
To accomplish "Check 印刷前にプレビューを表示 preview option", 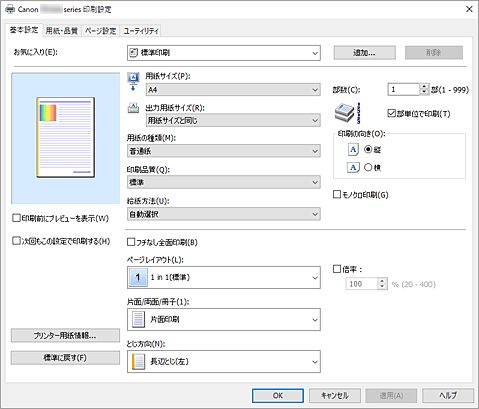I will point(16,218).
